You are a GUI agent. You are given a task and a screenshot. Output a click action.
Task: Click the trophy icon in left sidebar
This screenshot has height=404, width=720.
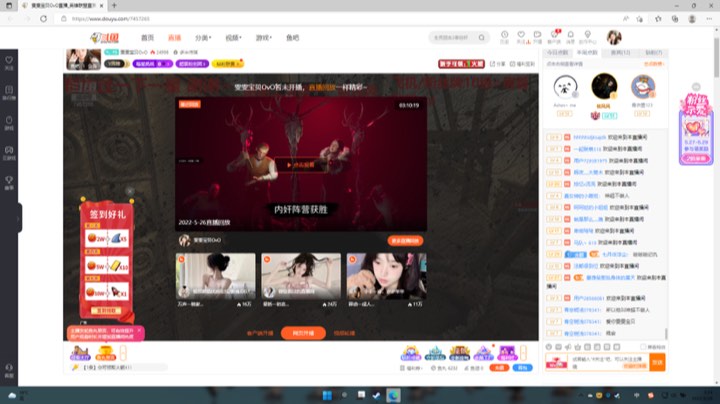[x=9, y=182]
